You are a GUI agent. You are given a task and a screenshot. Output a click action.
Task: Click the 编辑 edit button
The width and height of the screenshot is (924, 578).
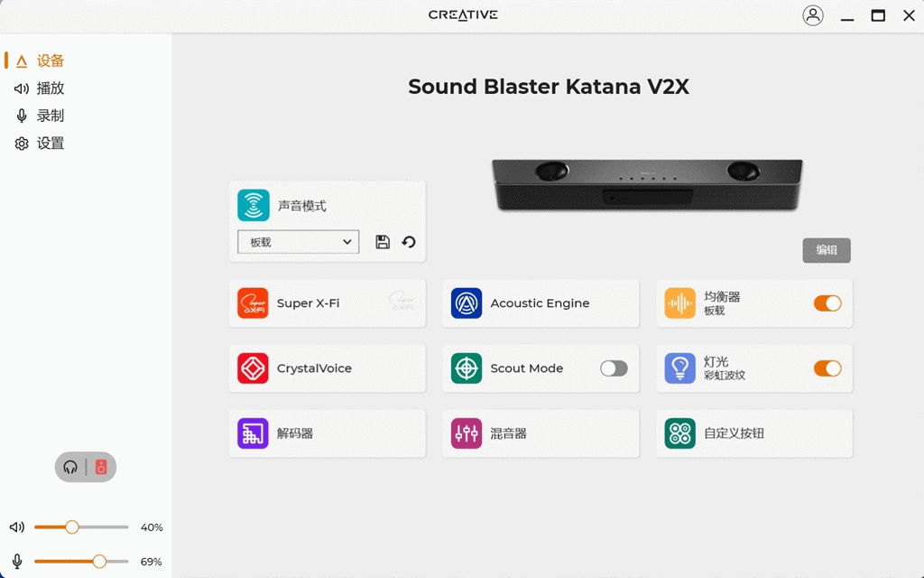pyautogui.click(x=827, y=250)
